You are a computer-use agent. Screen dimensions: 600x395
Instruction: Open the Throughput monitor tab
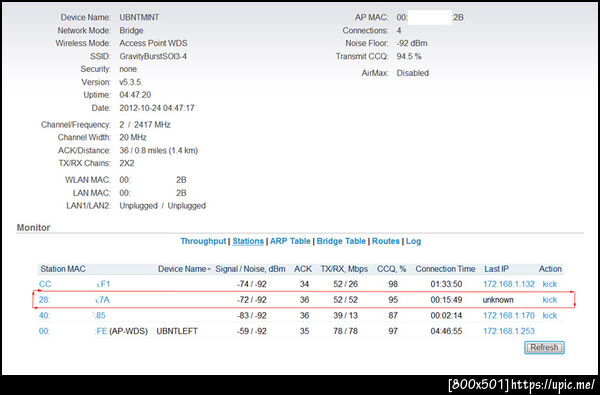pos(203,241)
